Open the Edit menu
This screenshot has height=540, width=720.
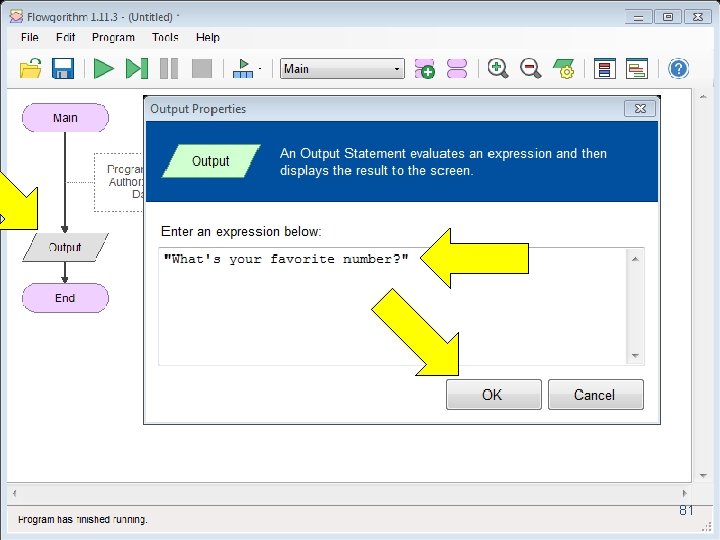(65, 37)
